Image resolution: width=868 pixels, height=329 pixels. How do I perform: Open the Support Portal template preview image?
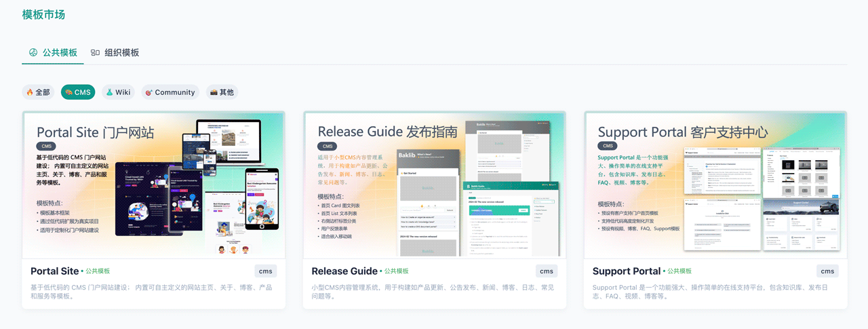coord(715,185)
